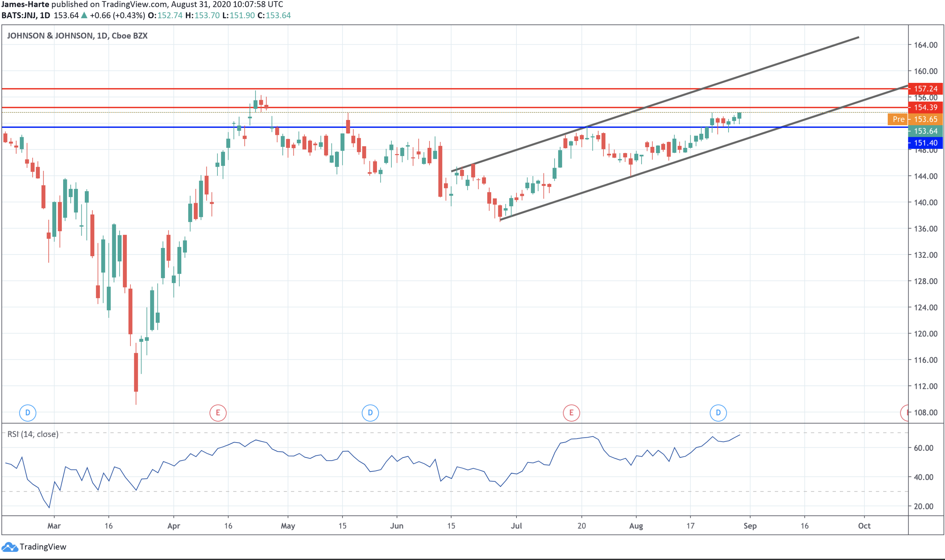Click the earnings E marker in mid-July
The width and height of the screenshot is (945, 560).
pos(571,412)
